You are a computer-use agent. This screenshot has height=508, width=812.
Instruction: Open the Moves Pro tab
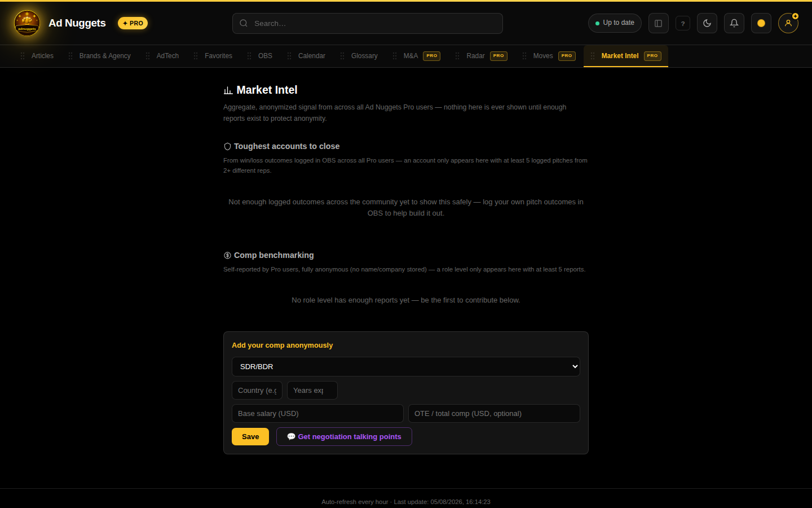549,56
